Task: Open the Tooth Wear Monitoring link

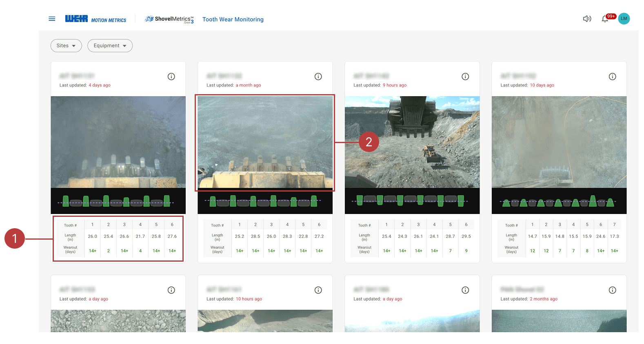Action: (233, 19)
